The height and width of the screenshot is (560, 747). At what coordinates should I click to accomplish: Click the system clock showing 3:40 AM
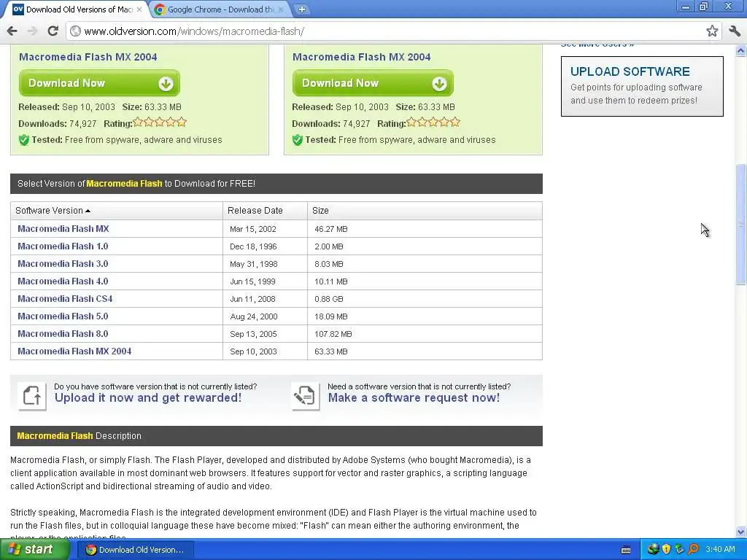click(x=720, y=550)
